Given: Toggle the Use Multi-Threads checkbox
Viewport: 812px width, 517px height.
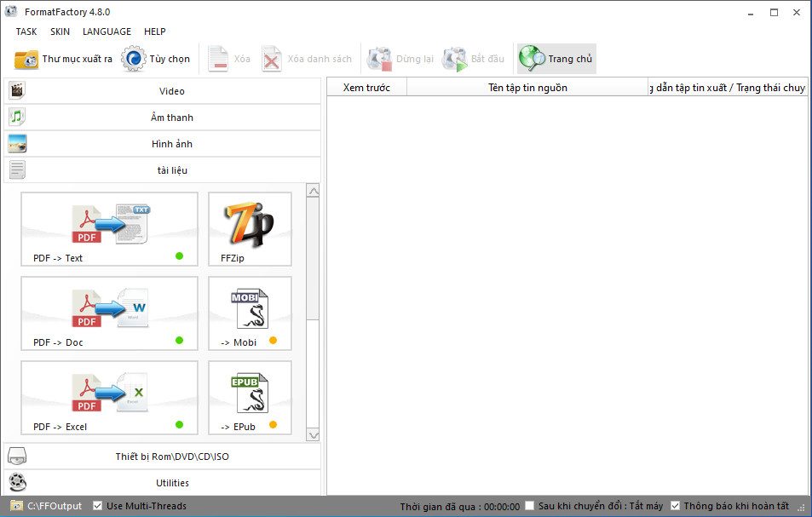Looking at the screenshot, I should click(x=97, y=506).
